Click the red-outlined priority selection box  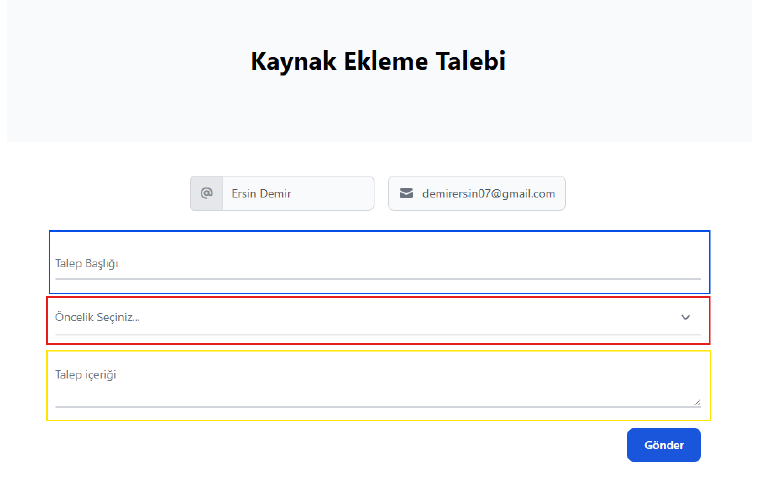tap(379, 320)
